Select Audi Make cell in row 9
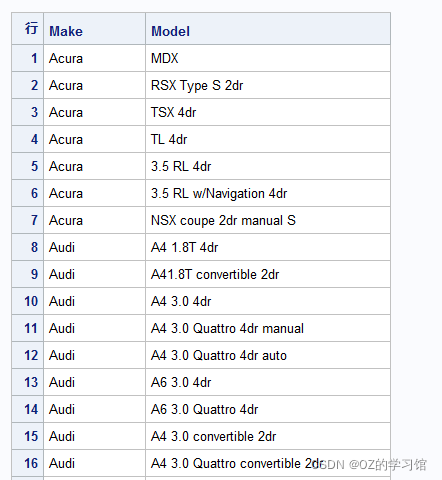 point(94,274)
